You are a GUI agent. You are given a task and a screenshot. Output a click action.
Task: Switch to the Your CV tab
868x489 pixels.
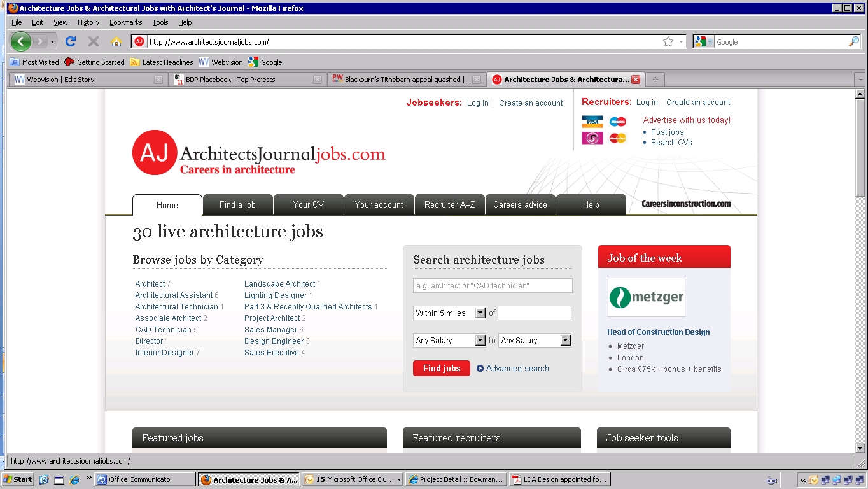point(309,204)
